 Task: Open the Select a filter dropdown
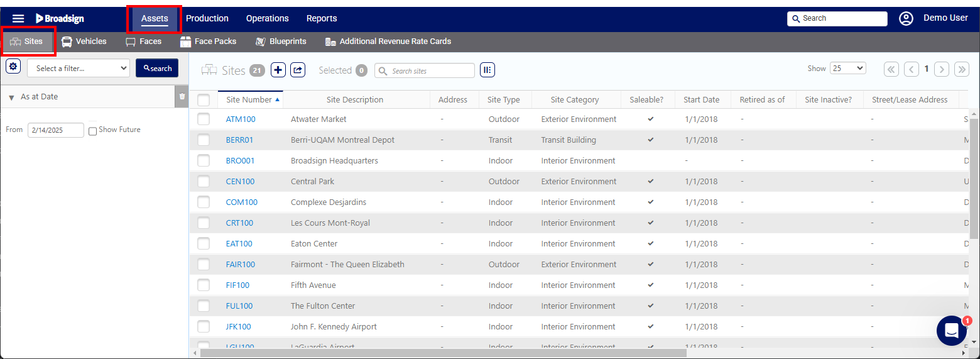(x=79, y=68)
